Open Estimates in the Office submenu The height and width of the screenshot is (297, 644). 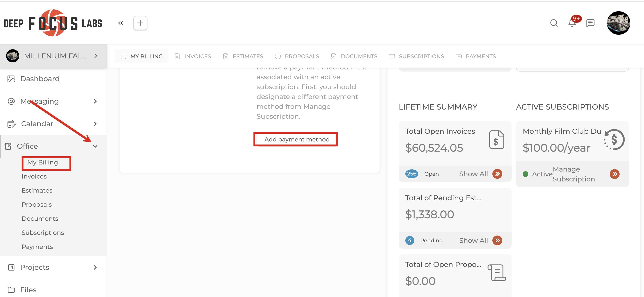(x=37, y=190)
